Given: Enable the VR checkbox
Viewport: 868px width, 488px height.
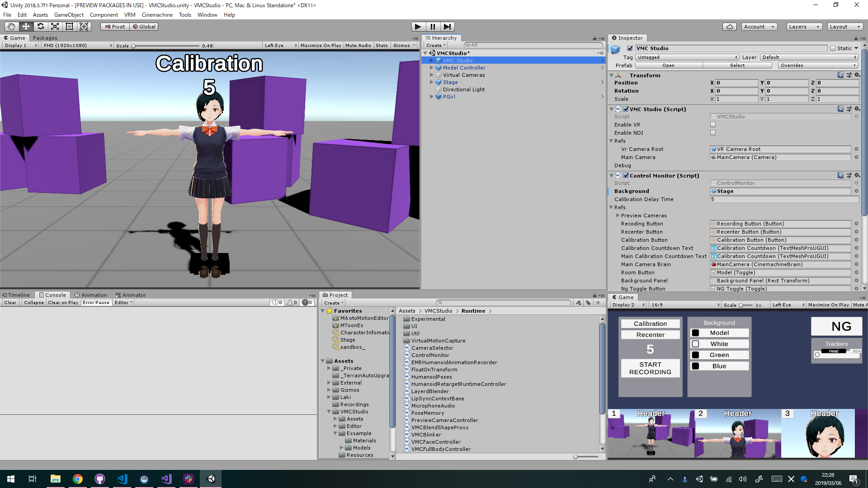Looking at the screenshot, I should click(x=713, y=125).
